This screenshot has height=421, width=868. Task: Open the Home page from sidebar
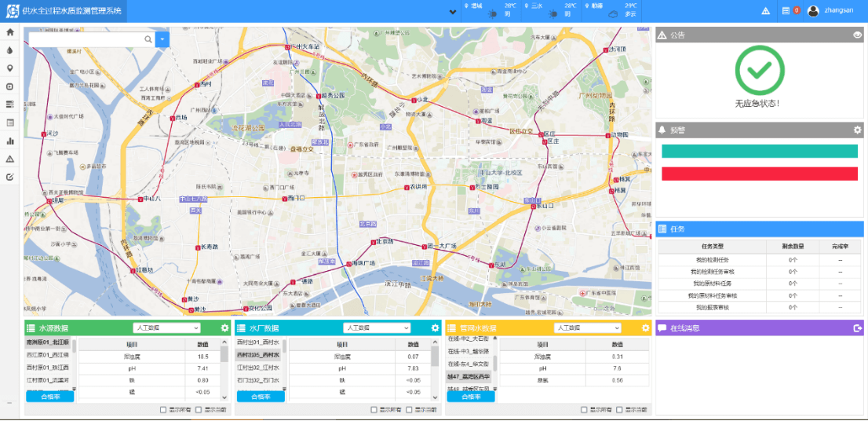[10, 32]
